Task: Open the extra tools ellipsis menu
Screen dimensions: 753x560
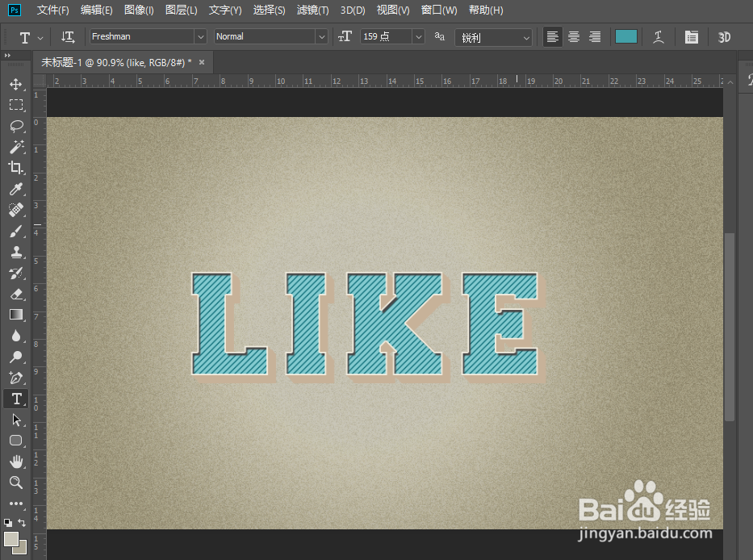Action: [16, 504]
